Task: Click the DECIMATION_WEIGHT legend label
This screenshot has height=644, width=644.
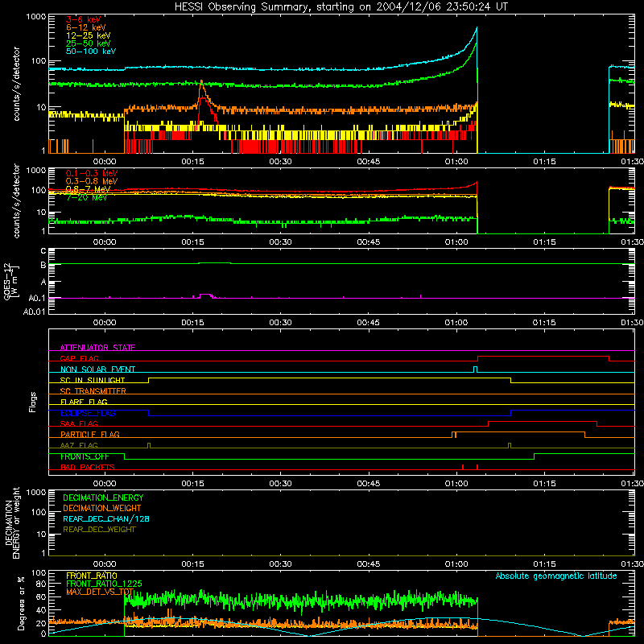Action: click(x=102, y=508)
